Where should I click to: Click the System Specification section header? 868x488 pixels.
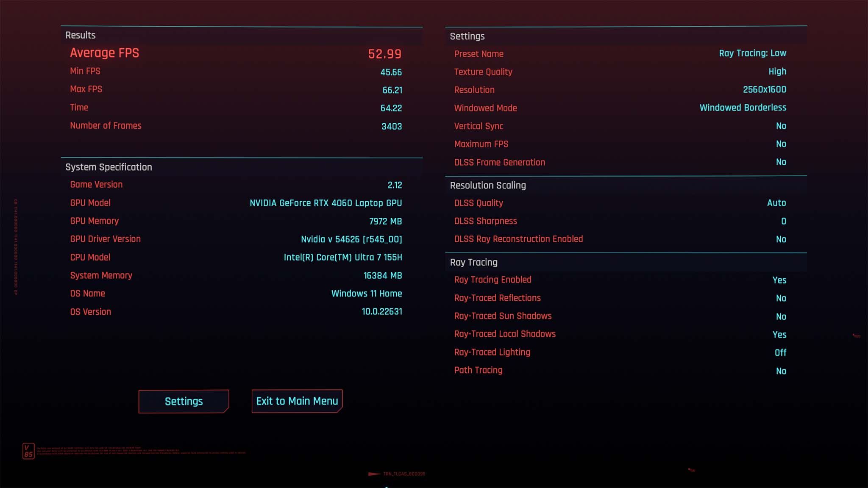(108, 167)
